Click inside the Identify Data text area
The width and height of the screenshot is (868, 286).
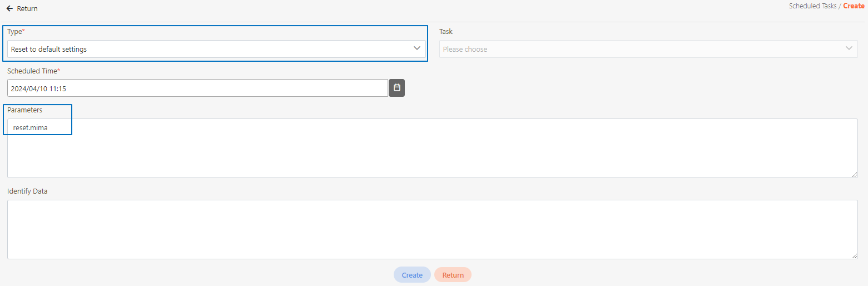tap(432, 229)
